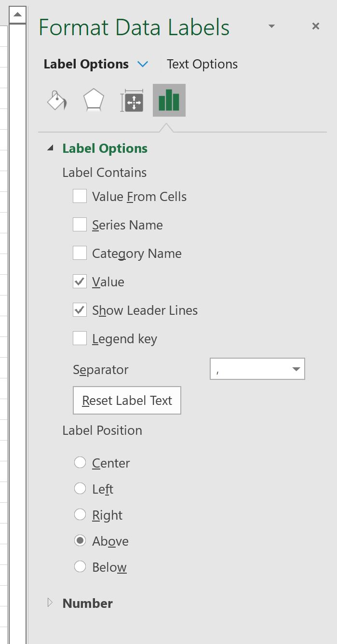Select the Center label position

[x=80, y=463]
